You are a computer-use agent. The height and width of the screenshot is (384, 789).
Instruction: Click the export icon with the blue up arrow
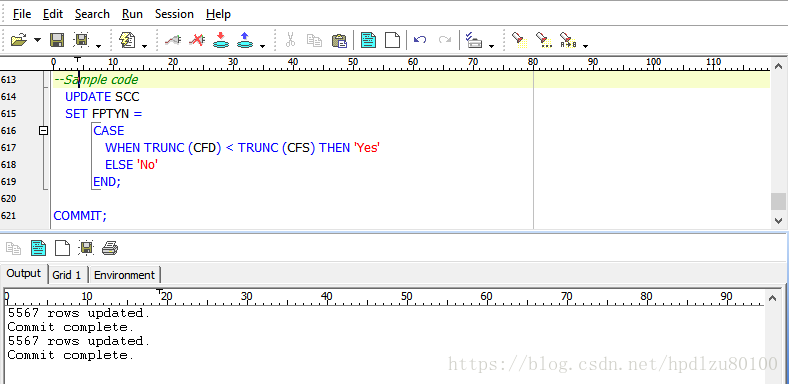tap(245, 40)
